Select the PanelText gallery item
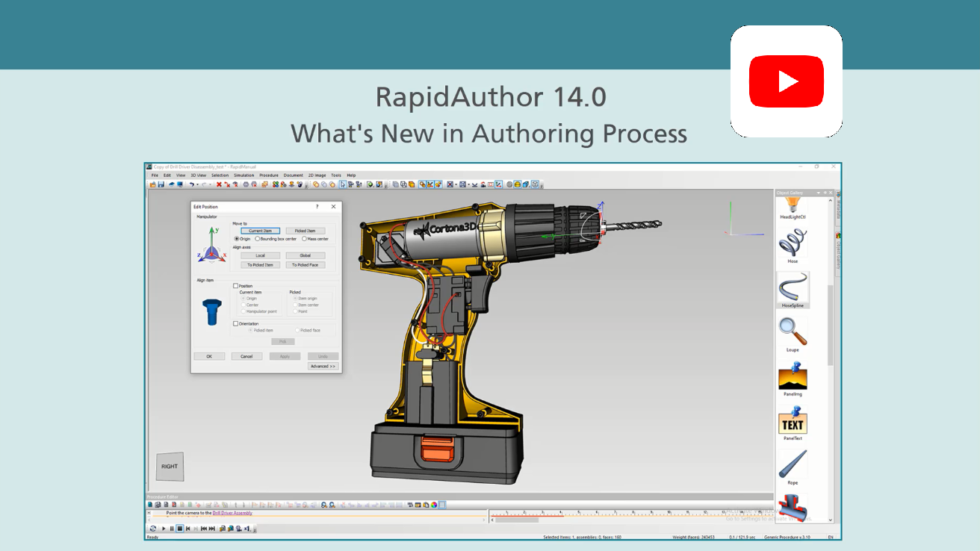980x551 pixels. click(x=793, y=422)
